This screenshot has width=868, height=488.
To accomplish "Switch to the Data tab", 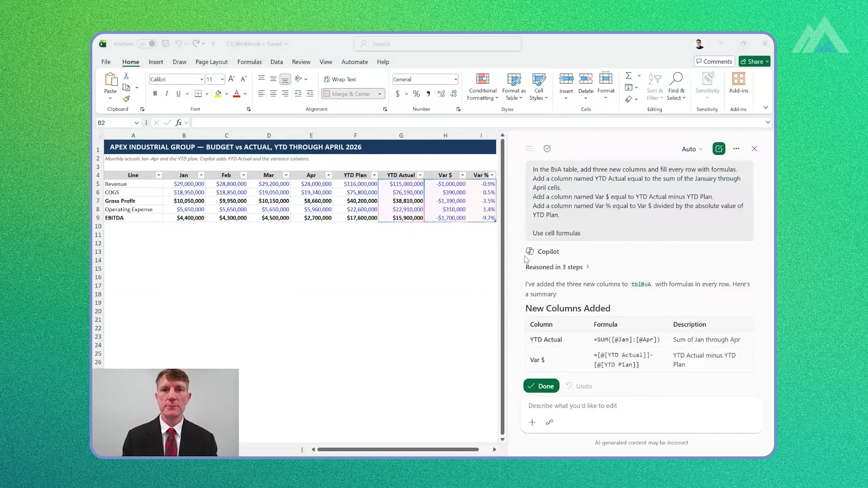I will point(277,62).
